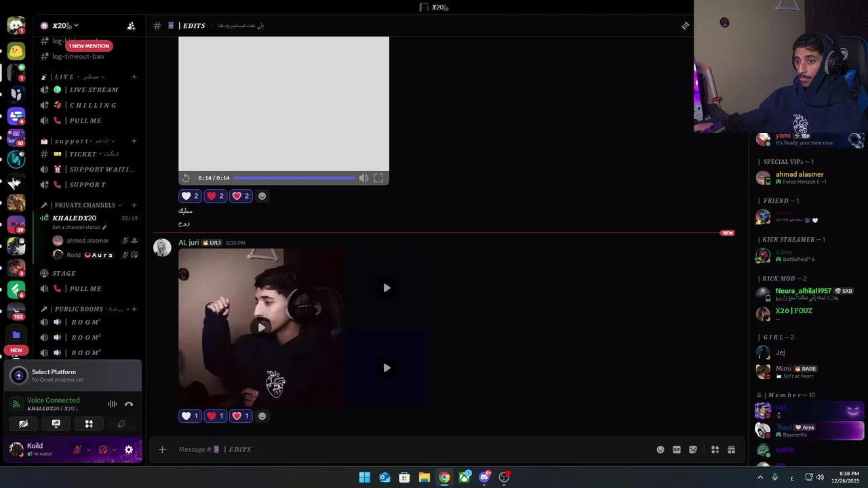Viewport: 868px width, 488px height.
Task: Unmute your microphone in user panel
Action: [x=77, y=449]
